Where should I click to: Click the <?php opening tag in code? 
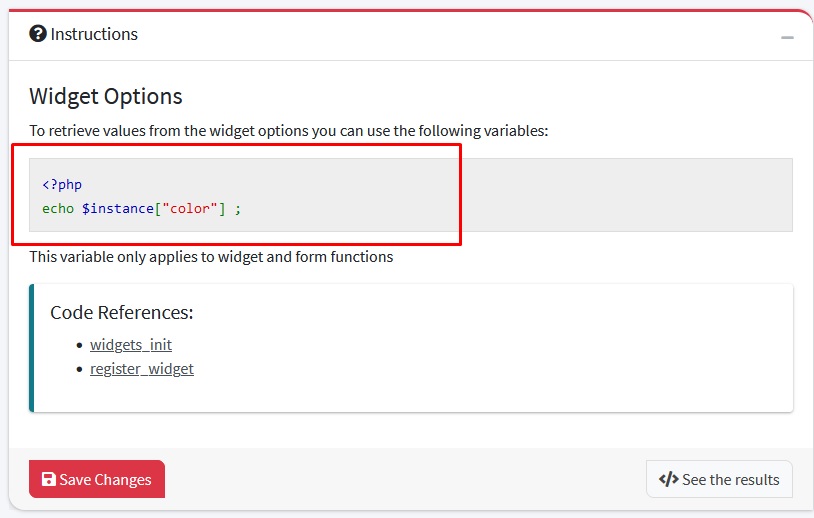coord(62,184)
